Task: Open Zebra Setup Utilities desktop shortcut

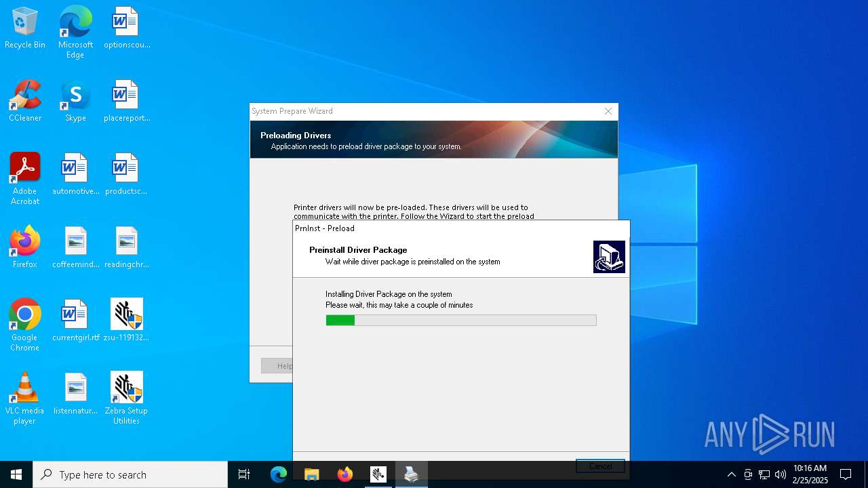Action: [127, 399]
